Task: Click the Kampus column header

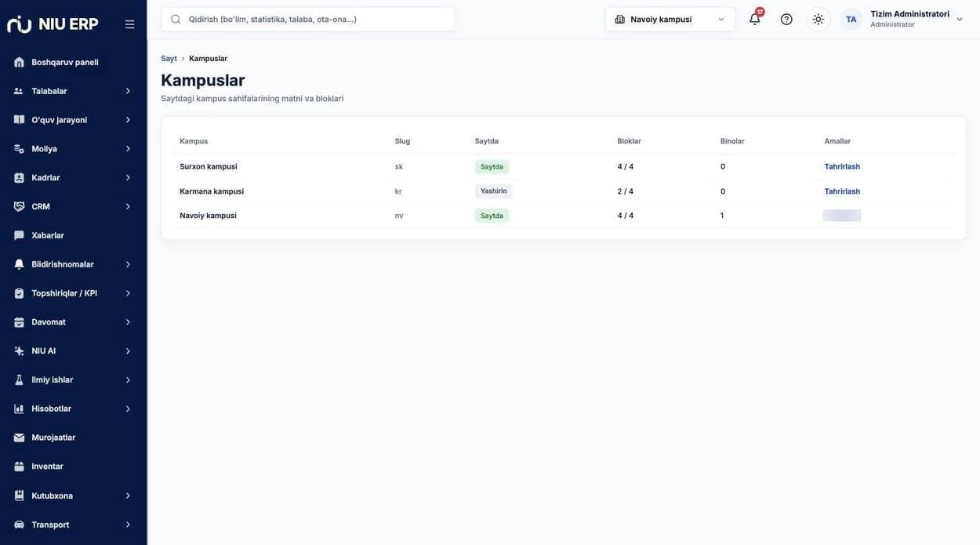Action: click(x=194, y=141)
